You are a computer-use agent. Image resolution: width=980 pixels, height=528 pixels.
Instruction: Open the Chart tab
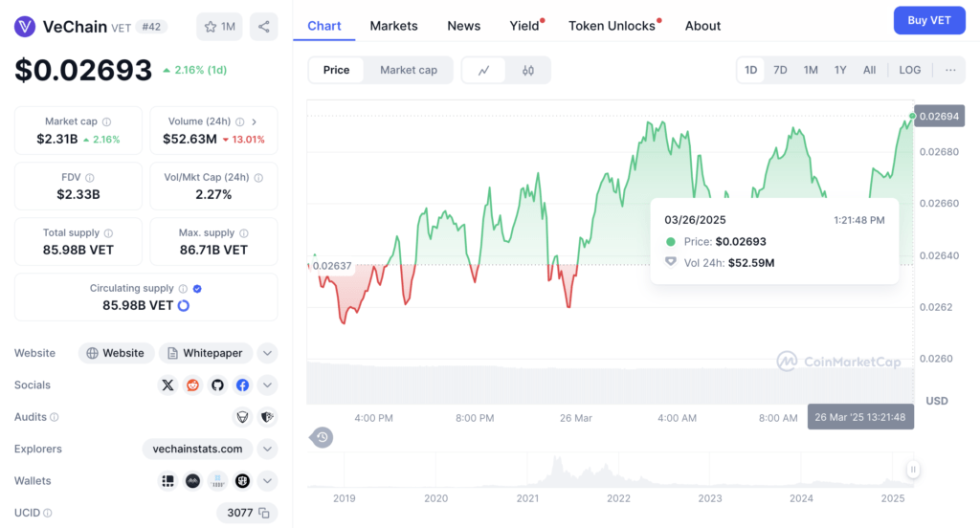point(324,26)
